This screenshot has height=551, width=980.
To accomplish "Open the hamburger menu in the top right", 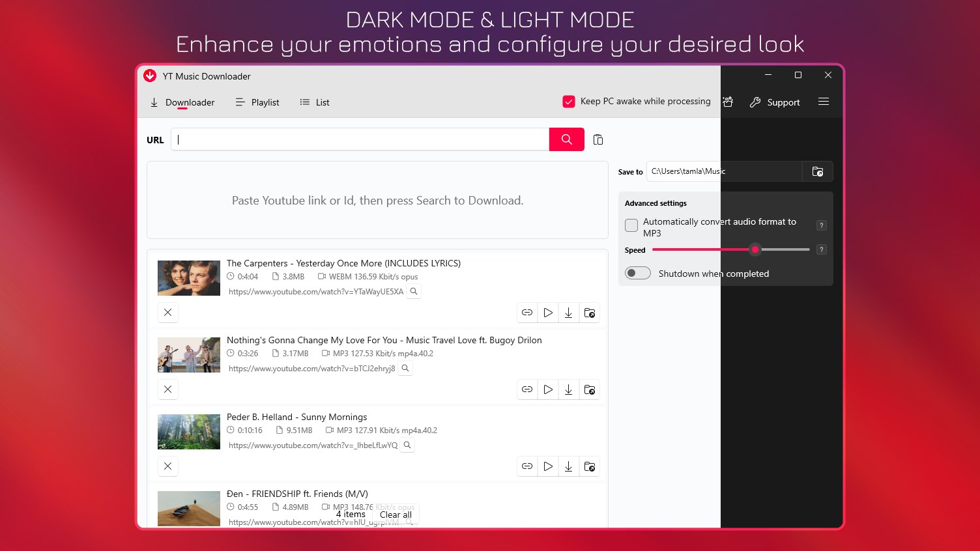I will click(x=824, y=102).
